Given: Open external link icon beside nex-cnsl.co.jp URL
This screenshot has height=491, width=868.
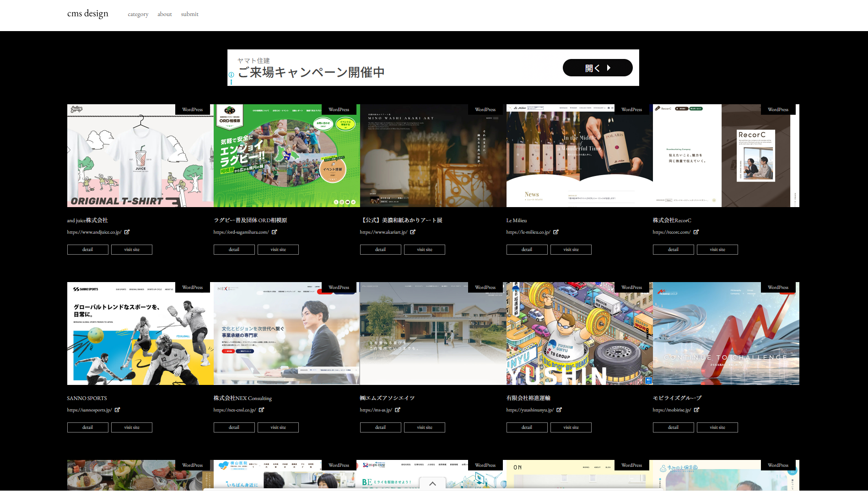Looking at the screenshot, I should click(261, 410).
